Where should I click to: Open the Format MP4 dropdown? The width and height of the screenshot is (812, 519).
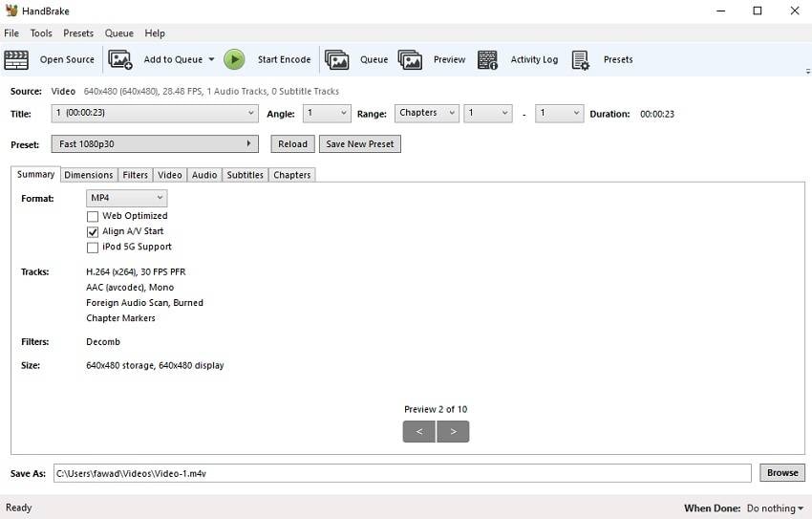coord(126,198)
